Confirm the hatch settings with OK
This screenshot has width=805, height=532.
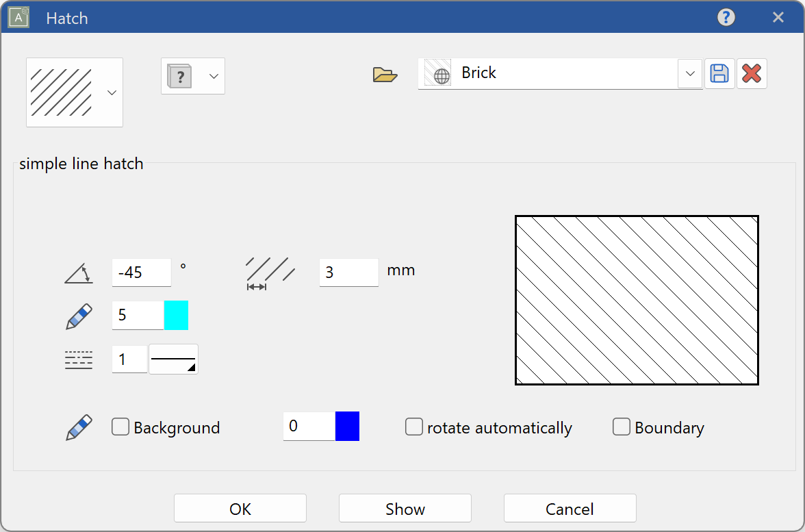(240, 508)
